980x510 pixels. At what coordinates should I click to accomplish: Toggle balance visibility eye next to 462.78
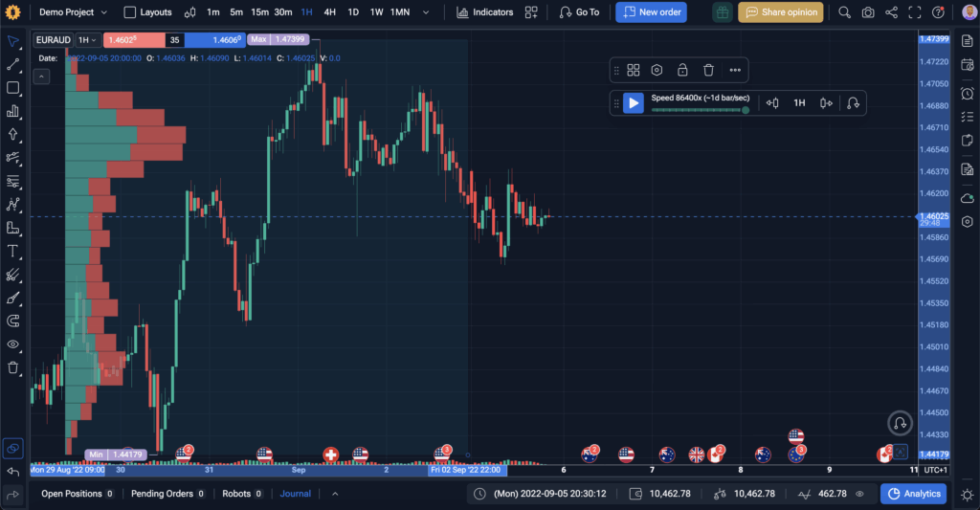click(859, 494)
